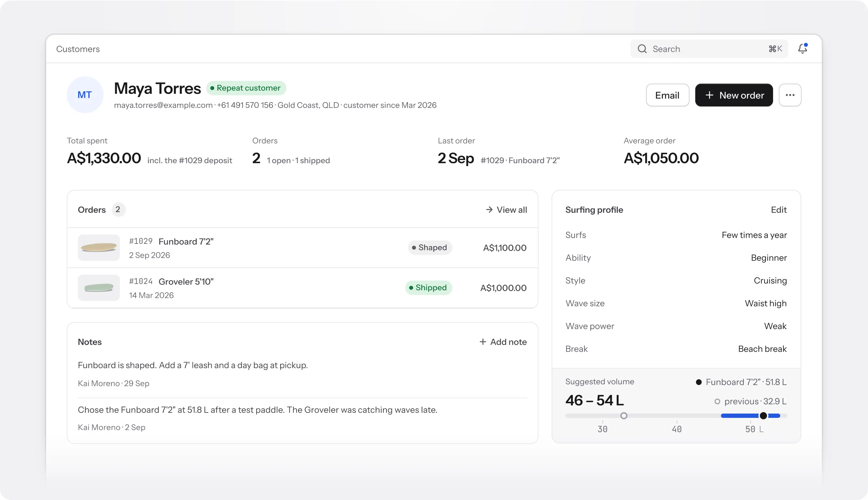This screenshot has height=500, width=868.
Task: Select the 'Beach break' value
Action: [762, 349]
